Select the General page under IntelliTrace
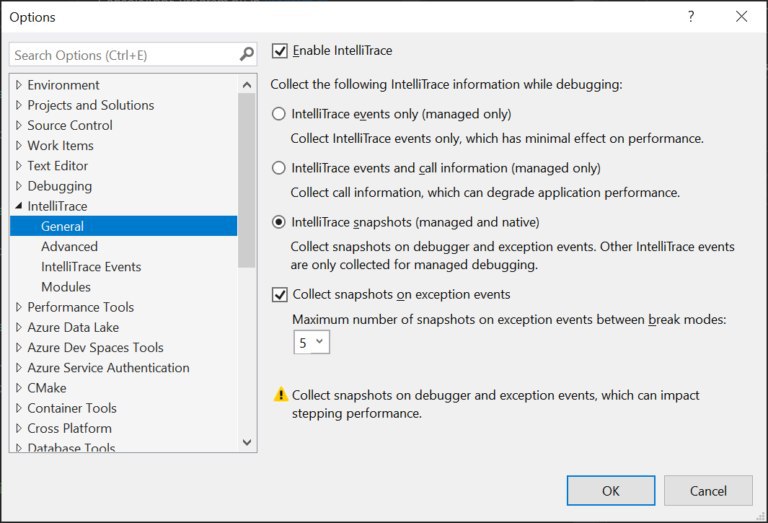Image resolution: width=768 pixels, height=523 pixels. coord(123,226)
